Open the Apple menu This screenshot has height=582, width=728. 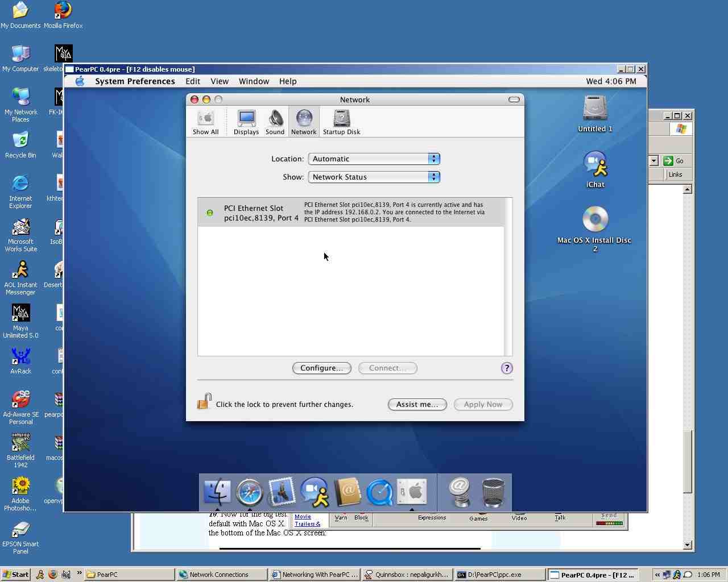point(80,81)
